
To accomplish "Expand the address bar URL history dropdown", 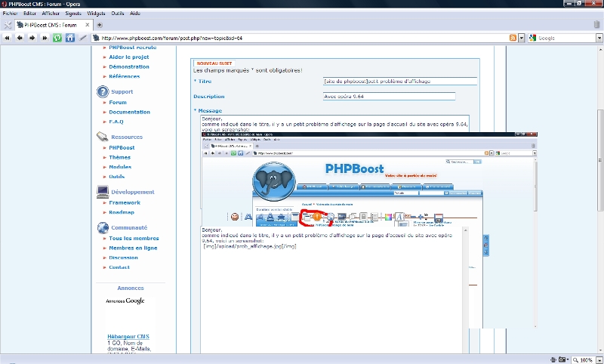I will tap(520, 38).
